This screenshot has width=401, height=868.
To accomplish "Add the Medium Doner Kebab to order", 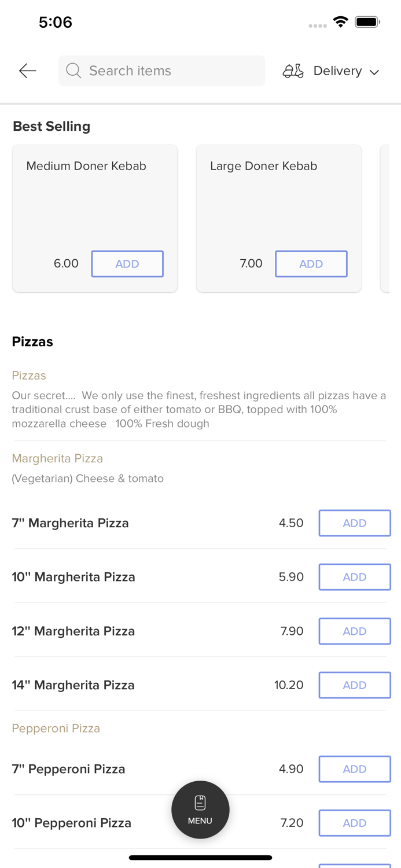I will (127, 263).
